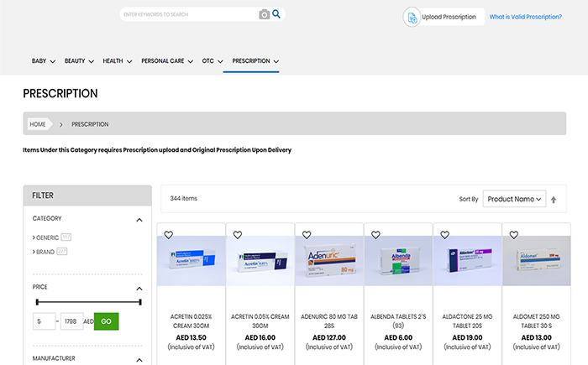The image size is (588, 365).
Task: Click Acretin 0.025% Cream 30GM product name
Action: coord(192,321)
